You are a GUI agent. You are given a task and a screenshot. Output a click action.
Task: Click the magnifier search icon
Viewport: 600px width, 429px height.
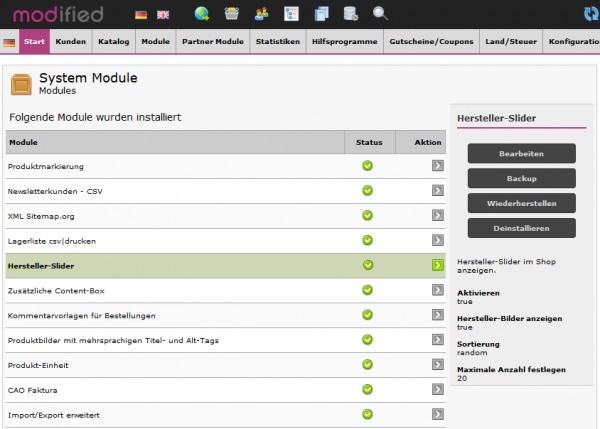(381, 14)
